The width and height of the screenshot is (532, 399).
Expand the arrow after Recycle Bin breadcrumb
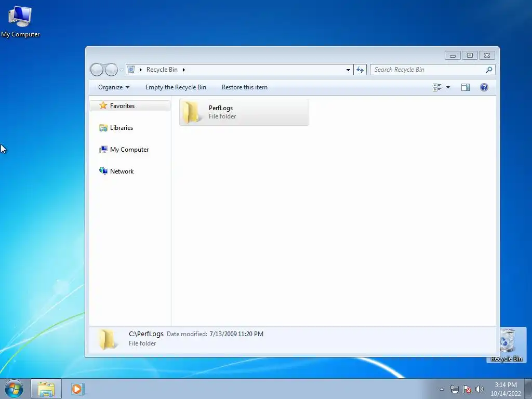pyautogui.click(x=183, y=70)
